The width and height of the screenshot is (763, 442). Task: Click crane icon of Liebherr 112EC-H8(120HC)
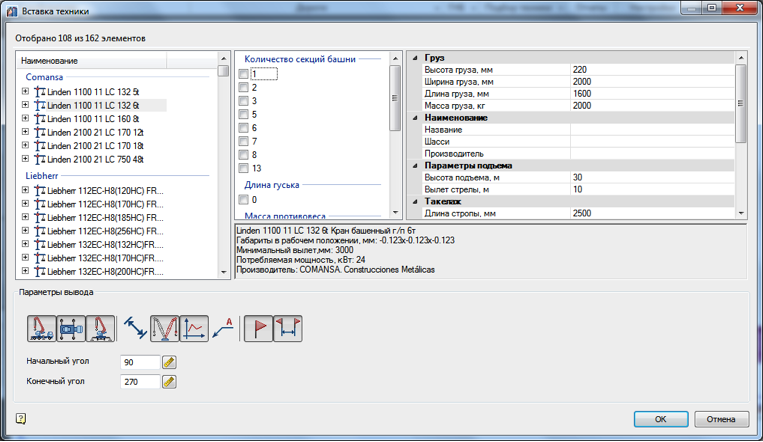tap(40, 191)
